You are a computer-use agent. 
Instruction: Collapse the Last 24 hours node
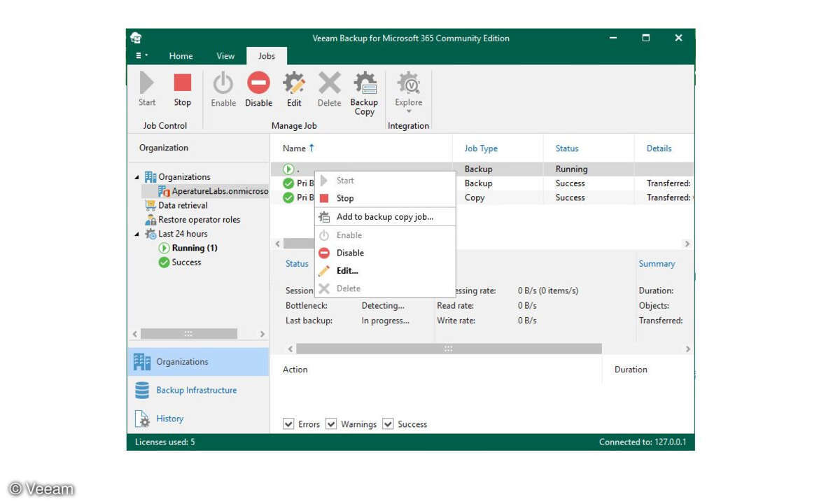click(136, 234)
